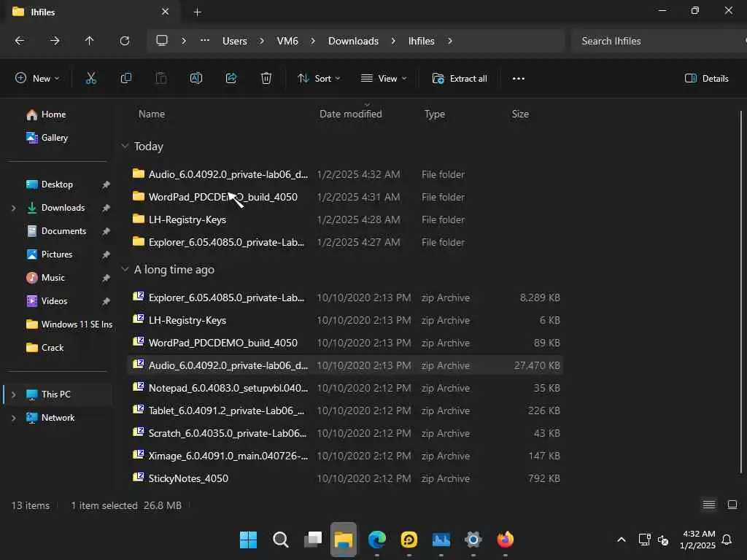Expand This PC in navigation pane
This screenshot has height=560, width=747.
[x=13, y=394]
